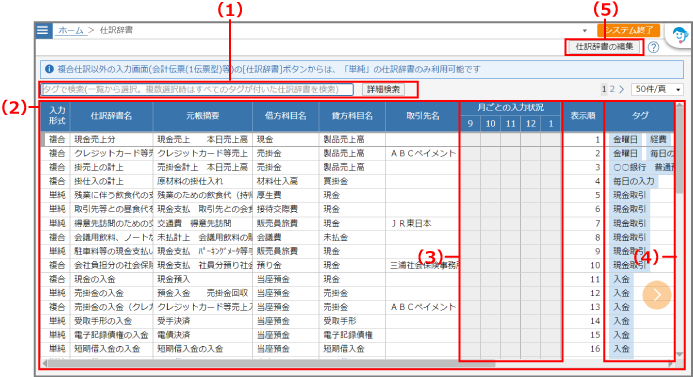Select the 受取手形の入金 entry

click(x=103, y=321)
